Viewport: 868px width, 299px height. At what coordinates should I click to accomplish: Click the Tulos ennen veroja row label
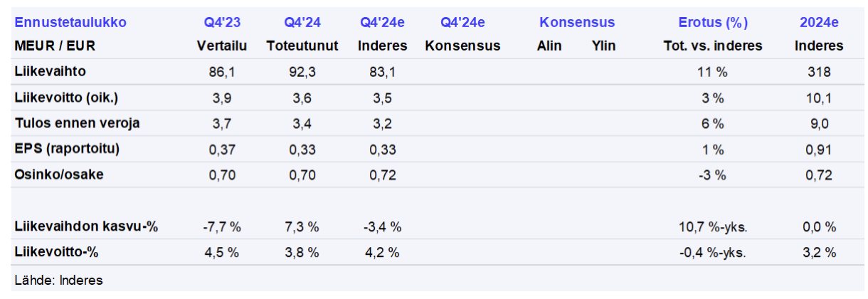(77, 123)
